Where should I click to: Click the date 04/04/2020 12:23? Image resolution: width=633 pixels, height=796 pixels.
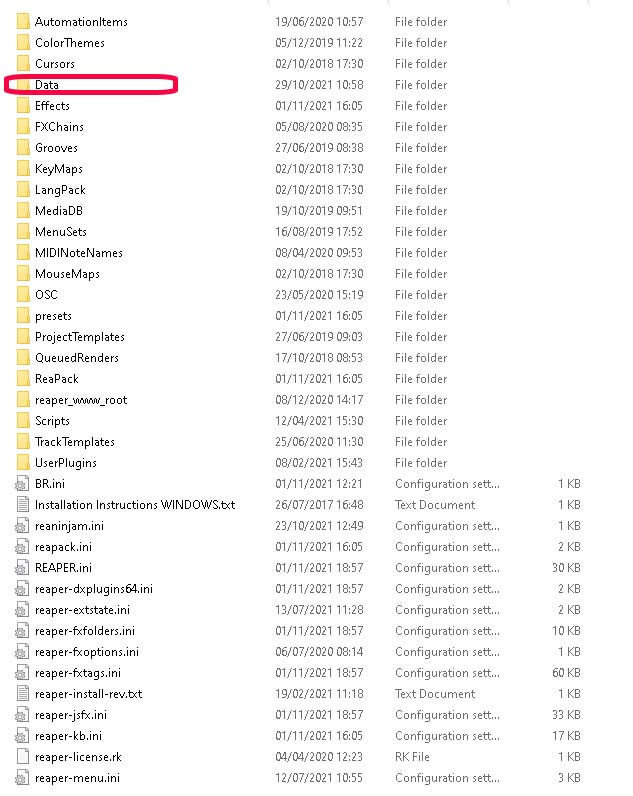[x=319, y=757]
